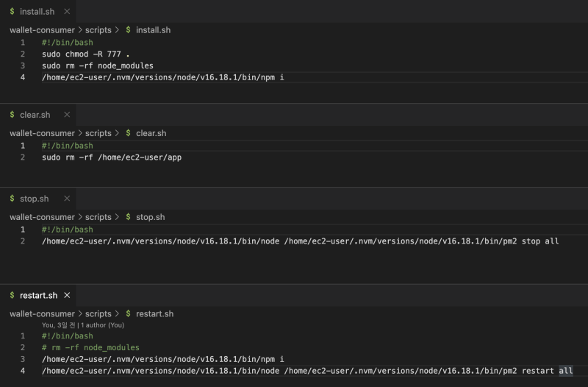Click the shell icon in the install.sh breadcrumb
Viewport: 588px width, 387px height.
(x=129, y=30)
